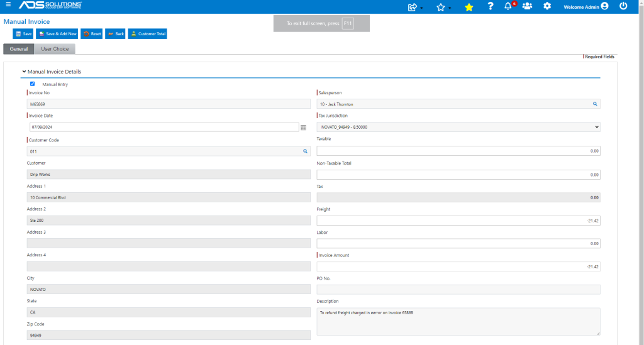Open the outlined star favorites dropdown
This screenshot has width=644, height=345.
tap(443, 7)
